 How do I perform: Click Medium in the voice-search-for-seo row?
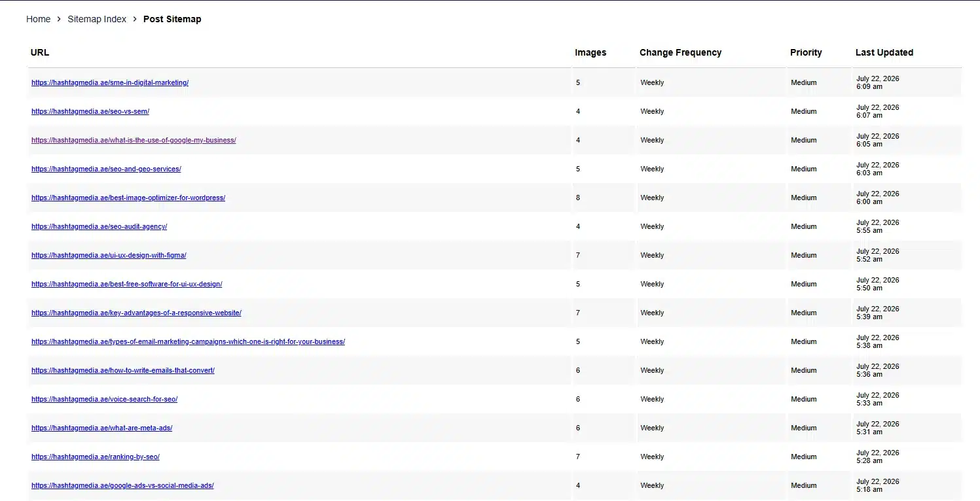804,399
